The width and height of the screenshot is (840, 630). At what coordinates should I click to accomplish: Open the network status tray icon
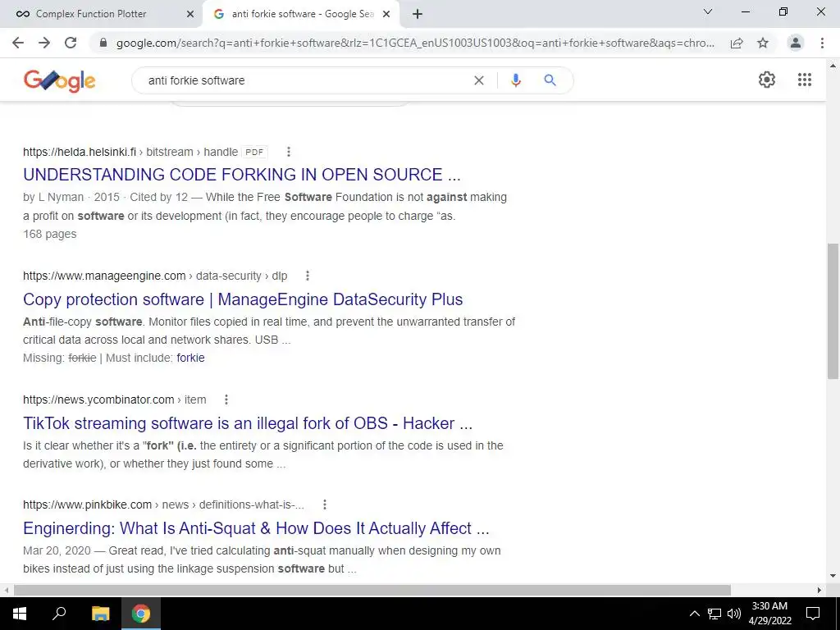point(714,614)
